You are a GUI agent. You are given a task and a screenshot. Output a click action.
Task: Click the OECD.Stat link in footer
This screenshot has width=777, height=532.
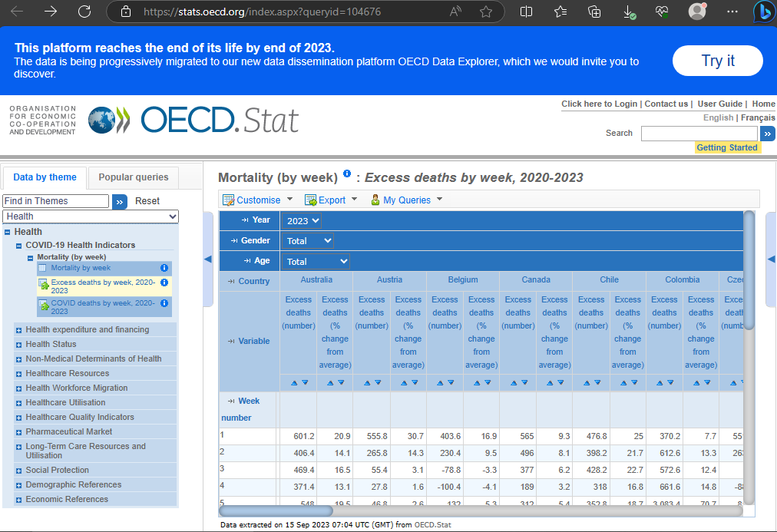[x=432, y=524]
